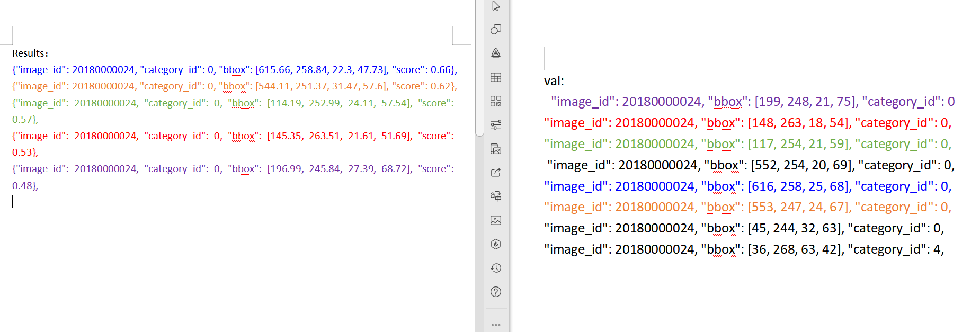
Task: Click score value 0.48} in left document
Action: 25,186
